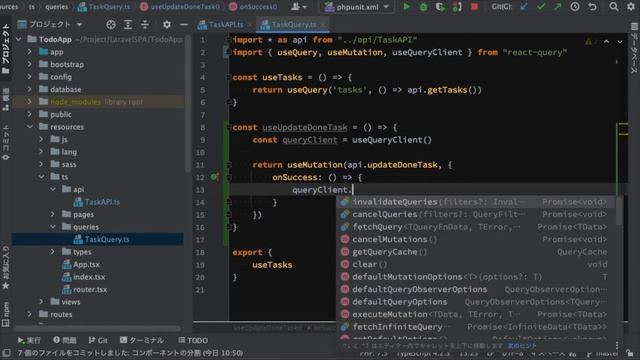The image size is (640, 360).
Task: Hide the project panel minus icon
Action: pos(184,24)
